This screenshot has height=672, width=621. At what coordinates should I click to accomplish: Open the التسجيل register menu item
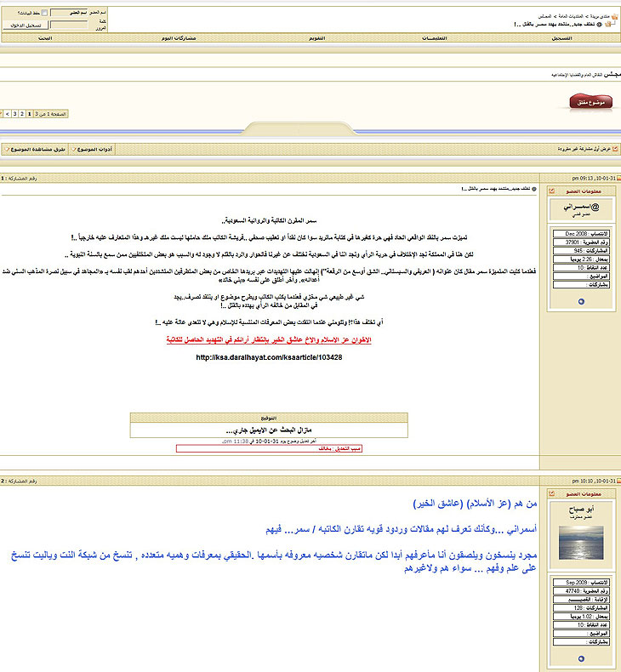[x=561, y=38]
